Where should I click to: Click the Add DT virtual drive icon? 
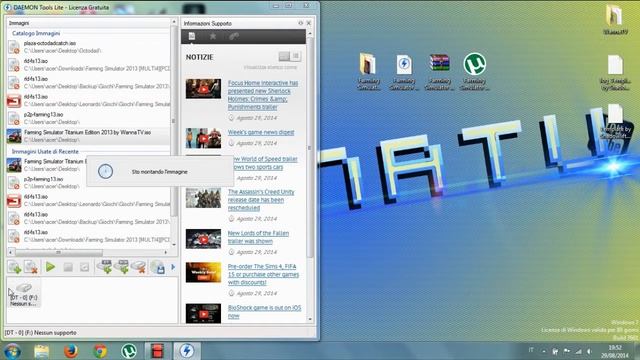pos(104,267)
